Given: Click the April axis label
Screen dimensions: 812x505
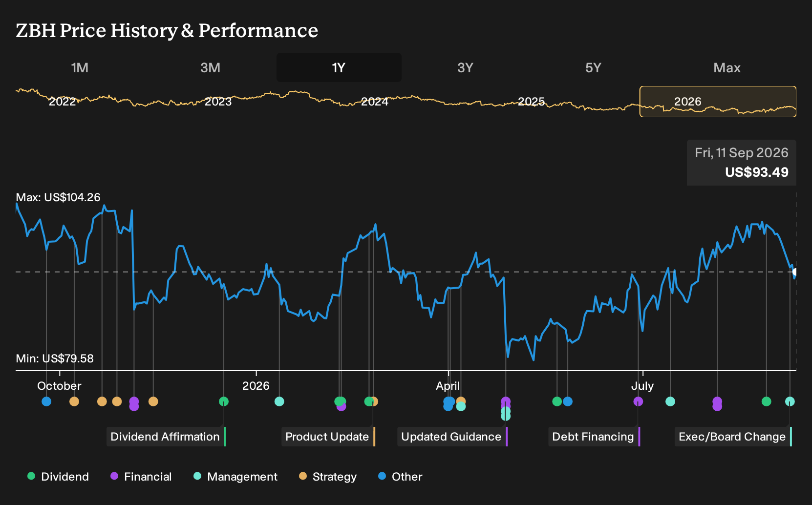Looking at the screenshot, I should click(448, 386).
